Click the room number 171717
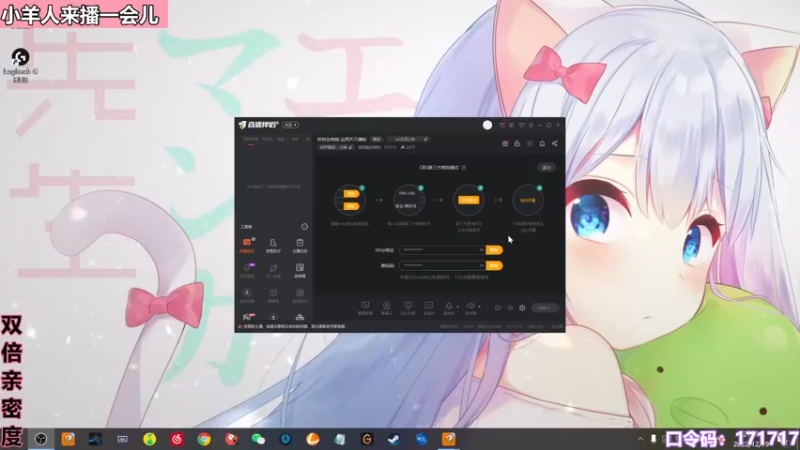 tap(390, 147)
